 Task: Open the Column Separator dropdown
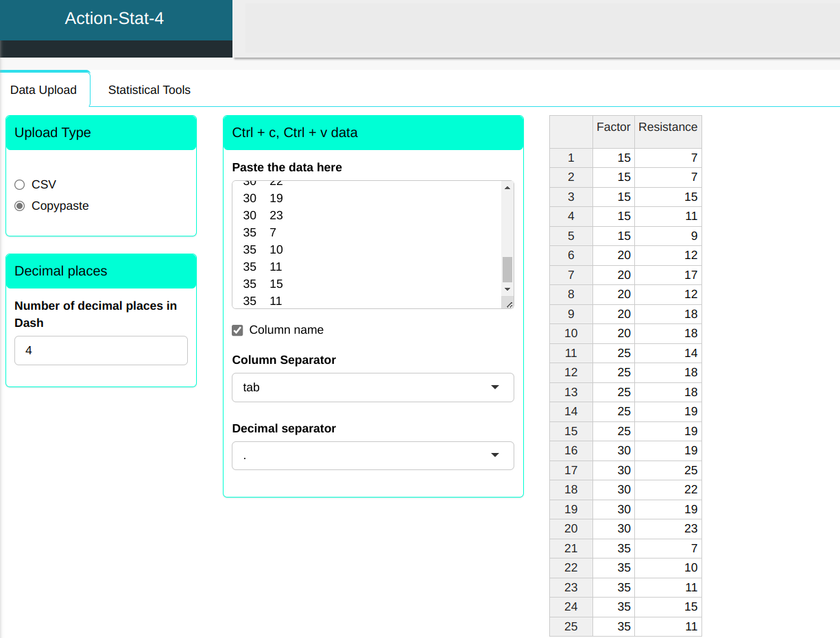(x=372, y=387)
